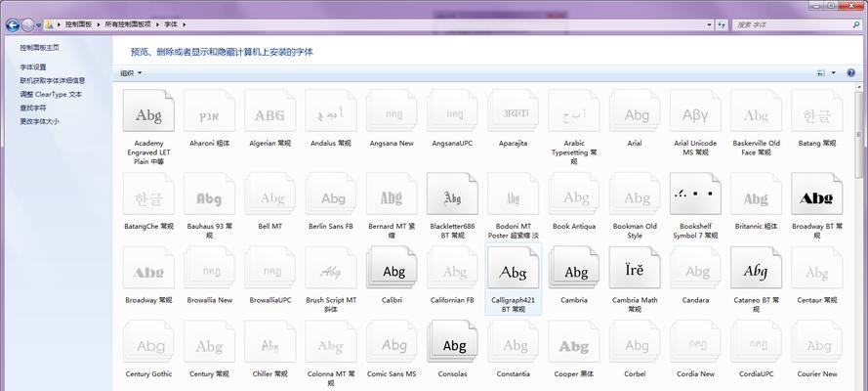The width and height of the screenshot is (868, 391).
Task: Go to 所有控制面板项 in the breadcrumb
Action: (x=128, y=24)
